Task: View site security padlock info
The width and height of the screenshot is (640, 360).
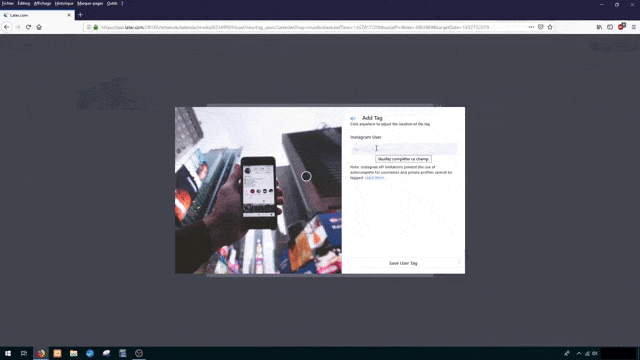Action: (x=96, y=27)
